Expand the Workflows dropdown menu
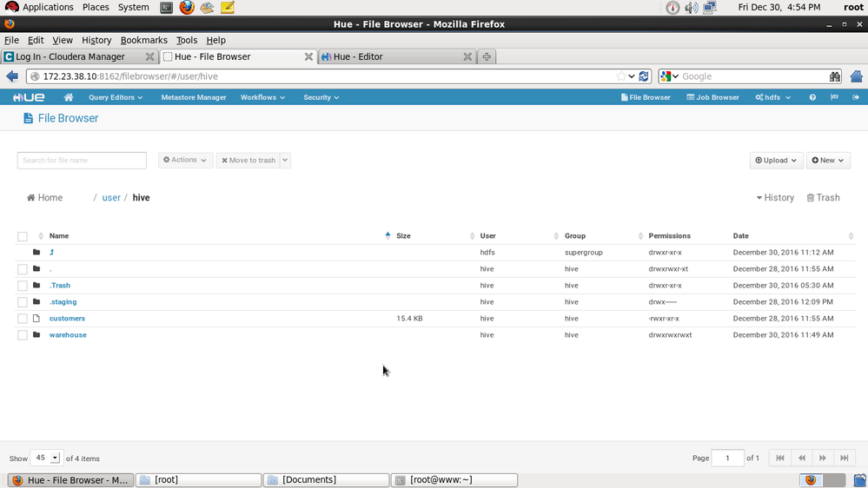The height and width of the screenshot is (488, 868). click(262, 97)
